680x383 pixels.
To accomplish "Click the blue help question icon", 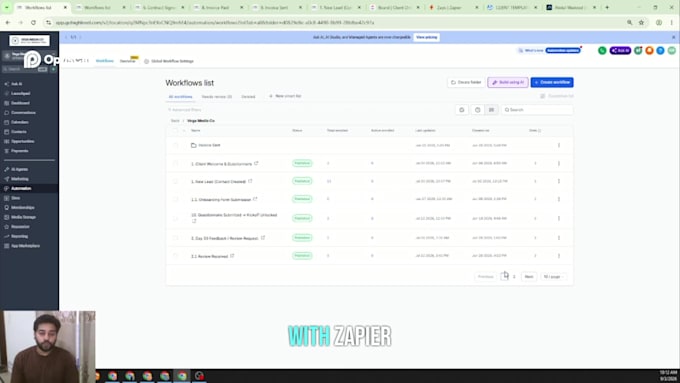I will tap(660, 51).
